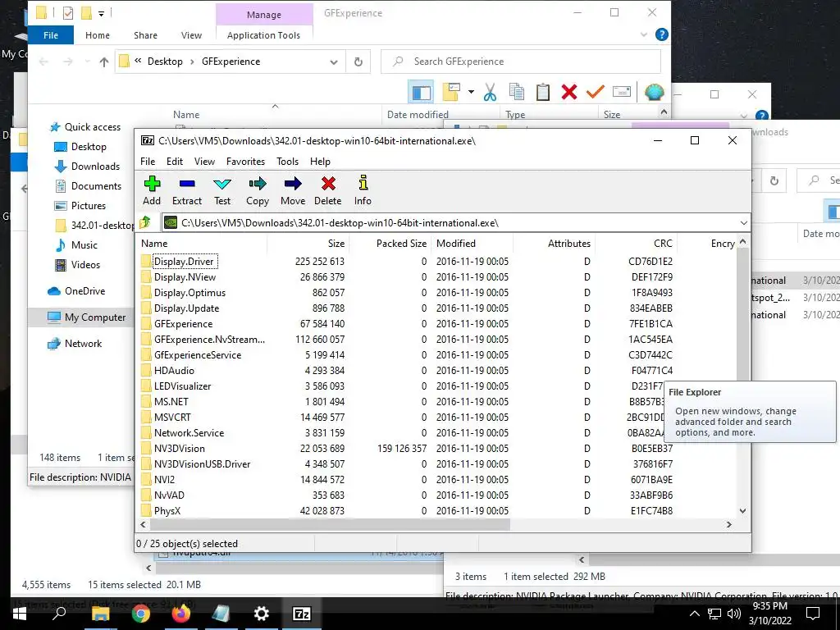Open the 7-Zip Info dialog
The width and height of the screenshot is (840, 630).
pos(363,190)
